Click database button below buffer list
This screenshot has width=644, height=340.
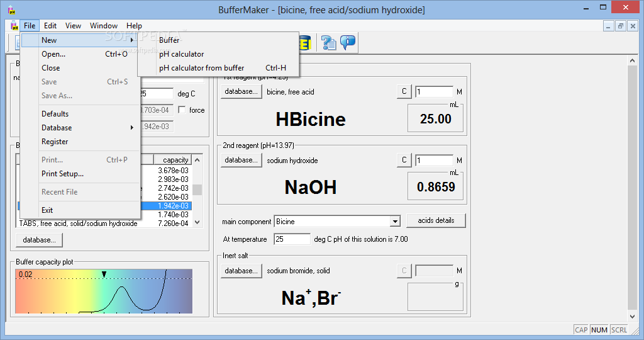[x=40, y=240]
